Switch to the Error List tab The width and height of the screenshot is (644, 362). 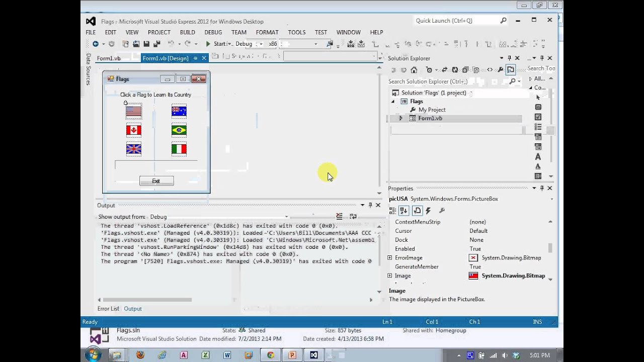[x=108, y=309]
